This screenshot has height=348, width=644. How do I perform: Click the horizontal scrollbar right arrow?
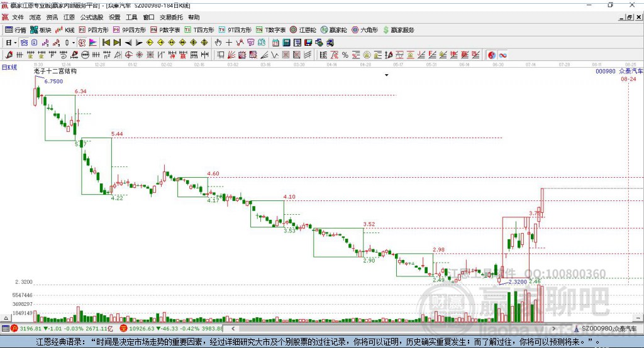553,329
